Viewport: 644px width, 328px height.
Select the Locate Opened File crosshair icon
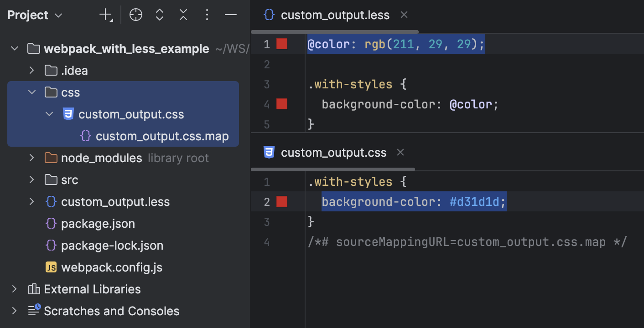click(x=135, y=15)
